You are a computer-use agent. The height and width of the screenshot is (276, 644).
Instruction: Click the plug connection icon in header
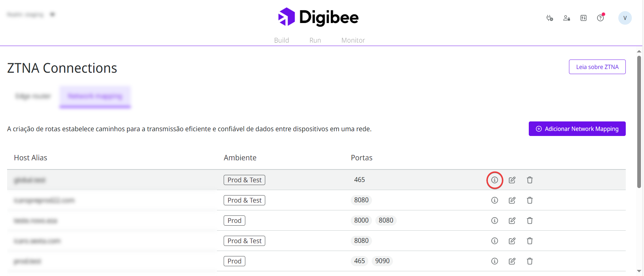(x=550, y=18)
